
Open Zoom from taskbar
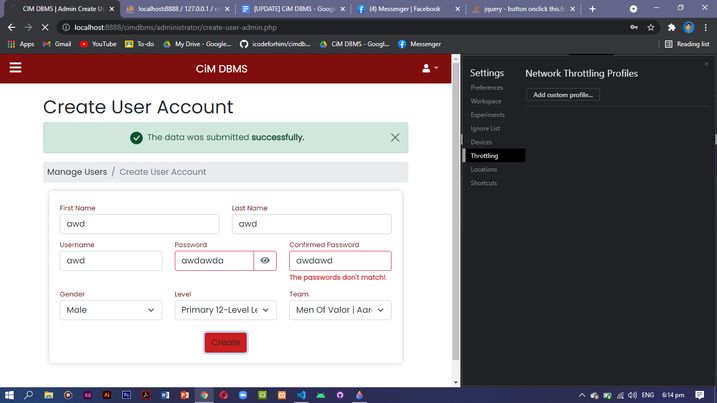tap(243, 395)
